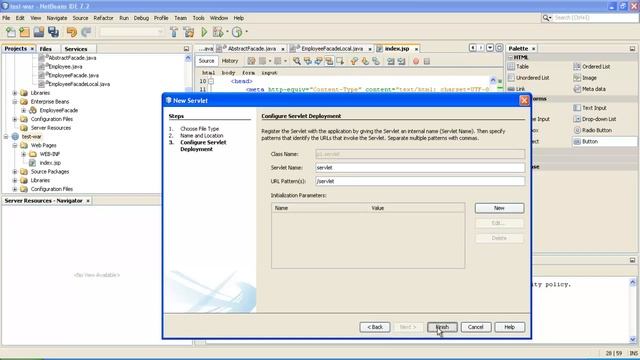
Task: Select Employee.java in Projects tree
Action: coord(65,67)
